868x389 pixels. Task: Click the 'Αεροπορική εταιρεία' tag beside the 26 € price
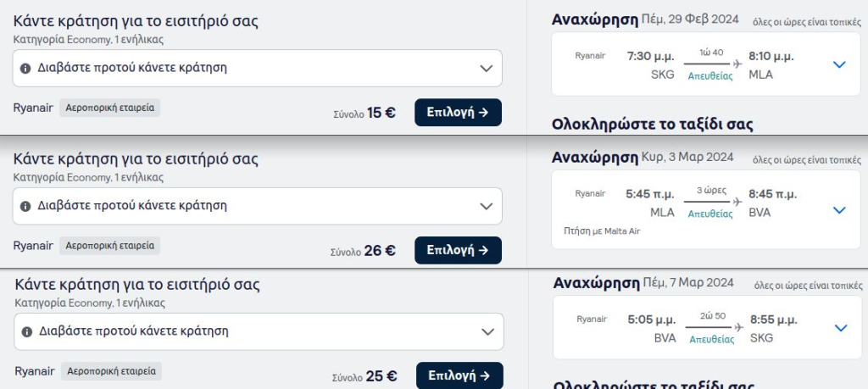point(109,246)
